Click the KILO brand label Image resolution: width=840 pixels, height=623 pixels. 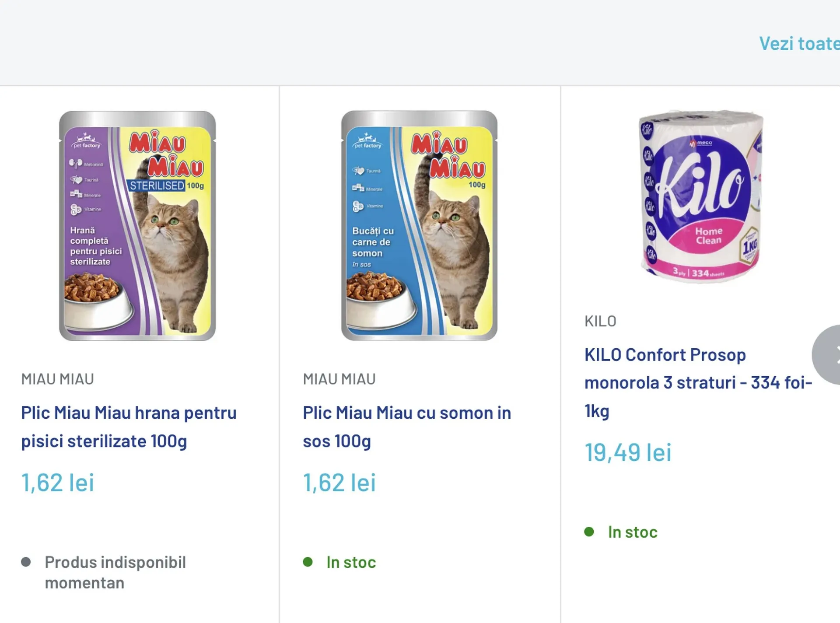tap(600, 321)
